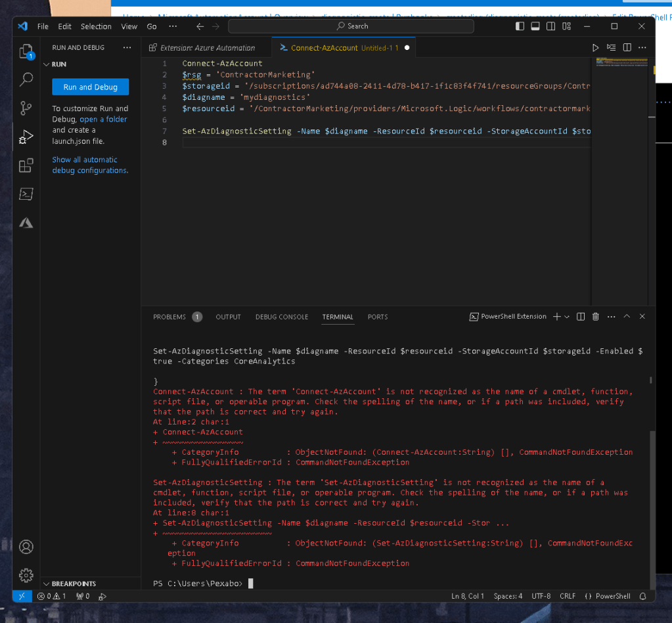Open the Accounts menu icon
Image resolution: width=672 pixels, height=623 pixels.
coord(26,547)
